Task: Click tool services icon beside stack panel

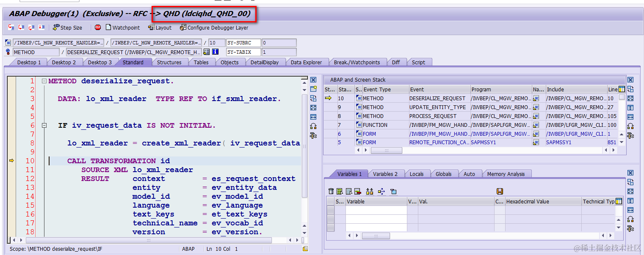Action: coord(630,135)
